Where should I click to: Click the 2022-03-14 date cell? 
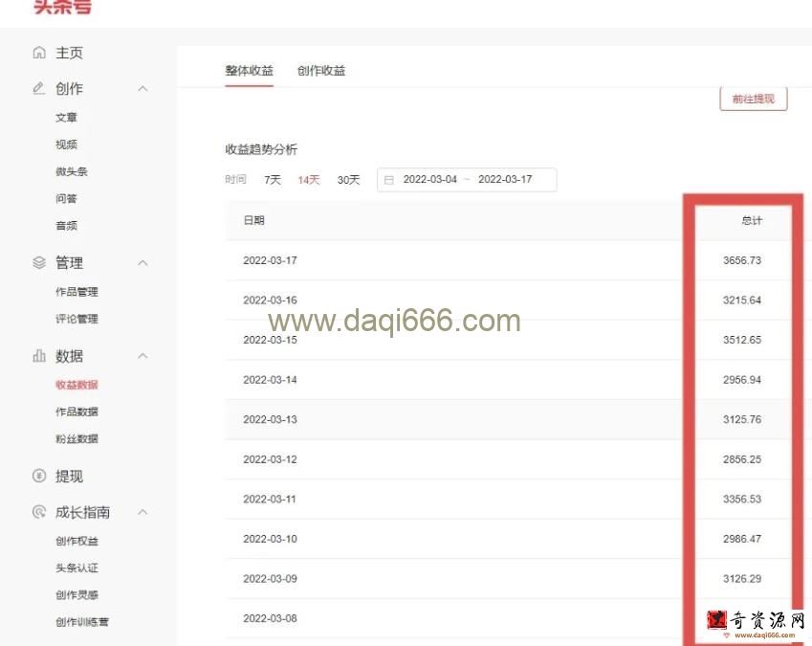(x=270, y=380)
